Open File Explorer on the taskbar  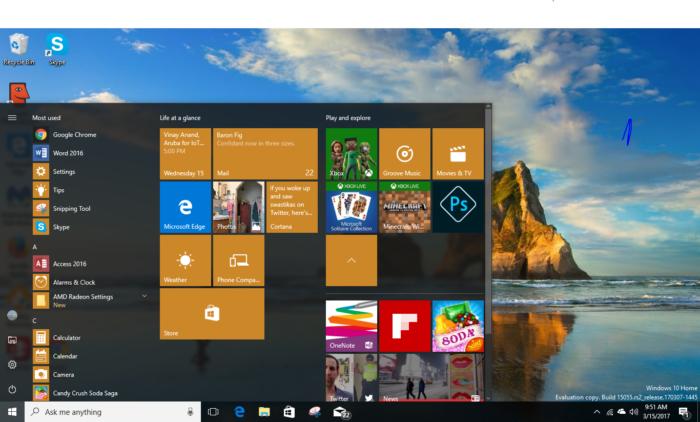coord(264,412)
